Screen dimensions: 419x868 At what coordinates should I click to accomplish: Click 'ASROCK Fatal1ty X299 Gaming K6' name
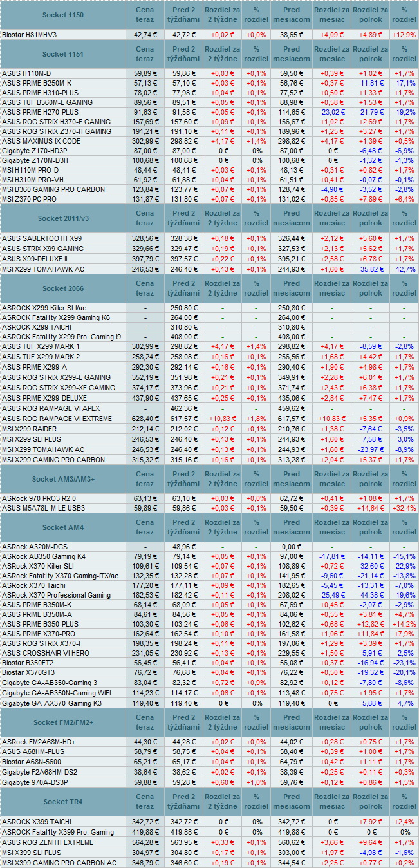point(55,317)
